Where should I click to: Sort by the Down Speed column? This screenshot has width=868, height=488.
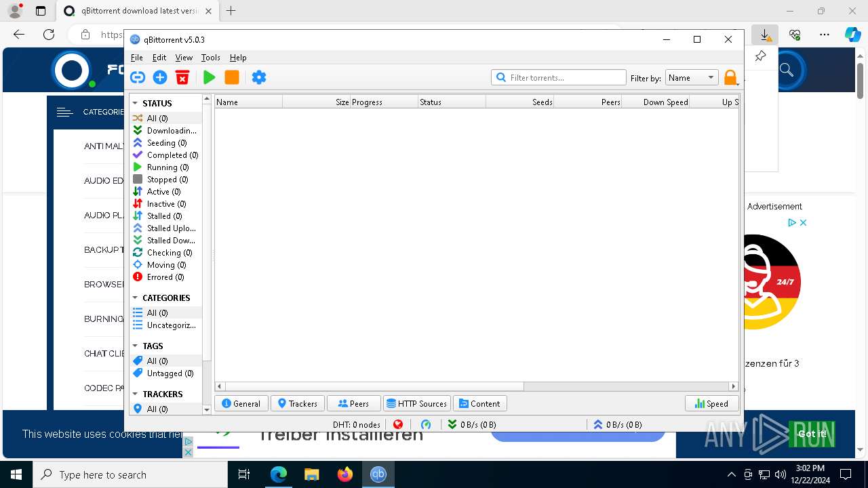click(x=656, y=102)
